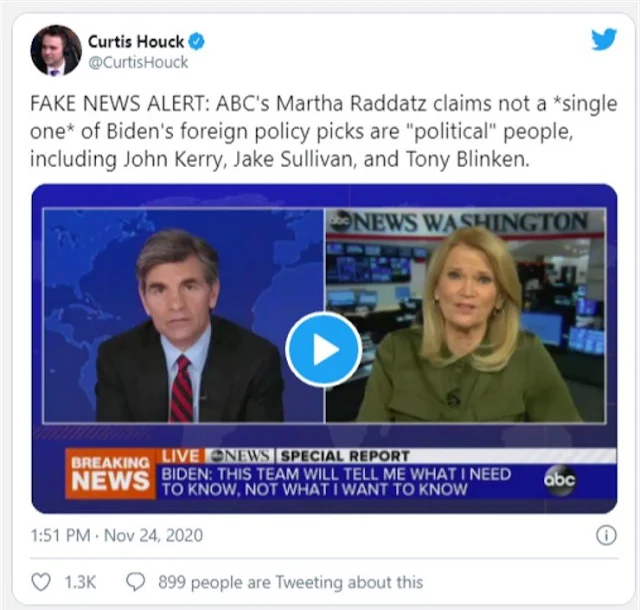Click the SPECIAL REPORT chyron text
The image size is (640, 610).
[345, 456]
